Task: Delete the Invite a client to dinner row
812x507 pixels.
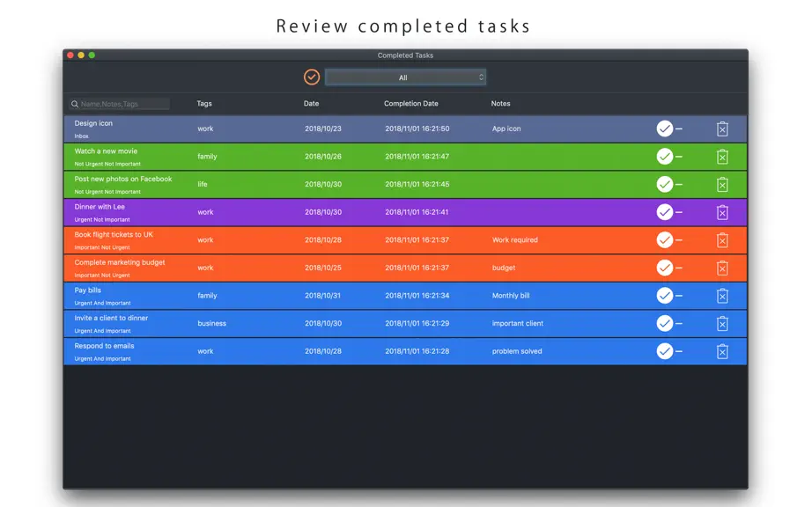Action: (722, 324)
